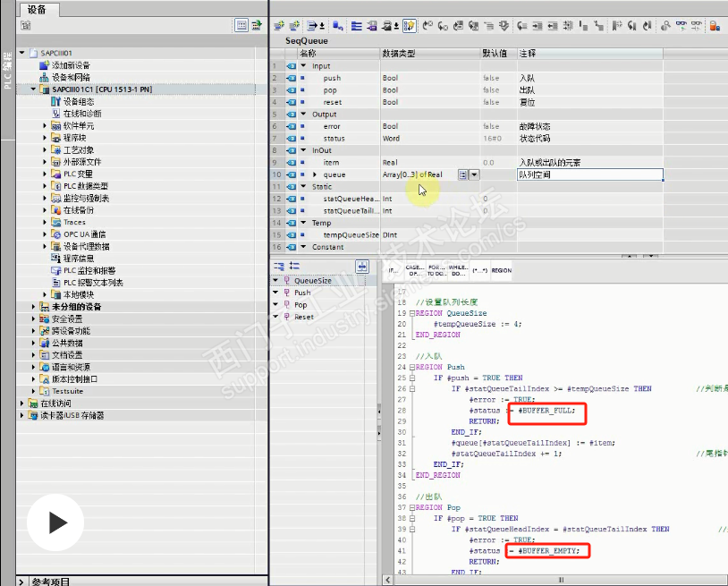Expand the 工艺对象 folder

click(45, 149)
